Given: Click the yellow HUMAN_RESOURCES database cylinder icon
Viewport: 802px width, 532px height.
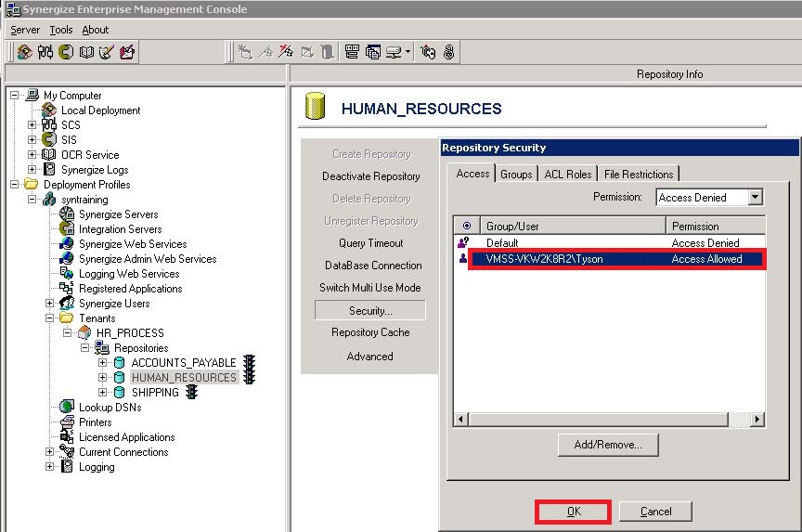Looking at the screenshot, I should pos(315,106).
